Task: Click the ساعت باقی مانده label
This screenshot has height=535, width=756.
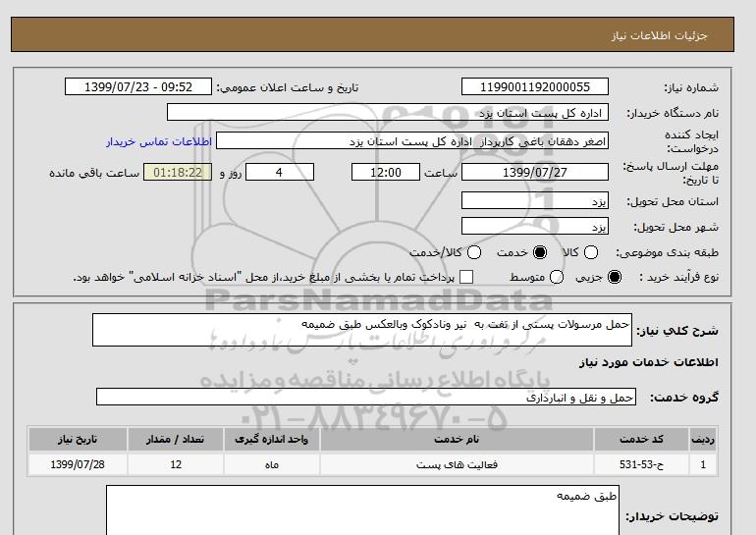Action: click(x=94, y=173)
